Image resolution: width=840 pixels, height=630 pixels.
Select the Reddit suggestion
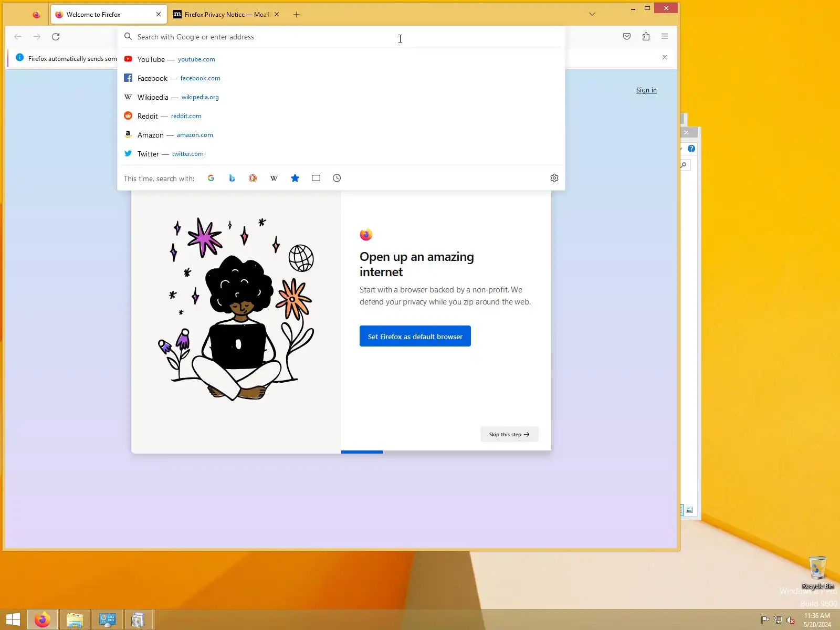[x=341, y=116]
